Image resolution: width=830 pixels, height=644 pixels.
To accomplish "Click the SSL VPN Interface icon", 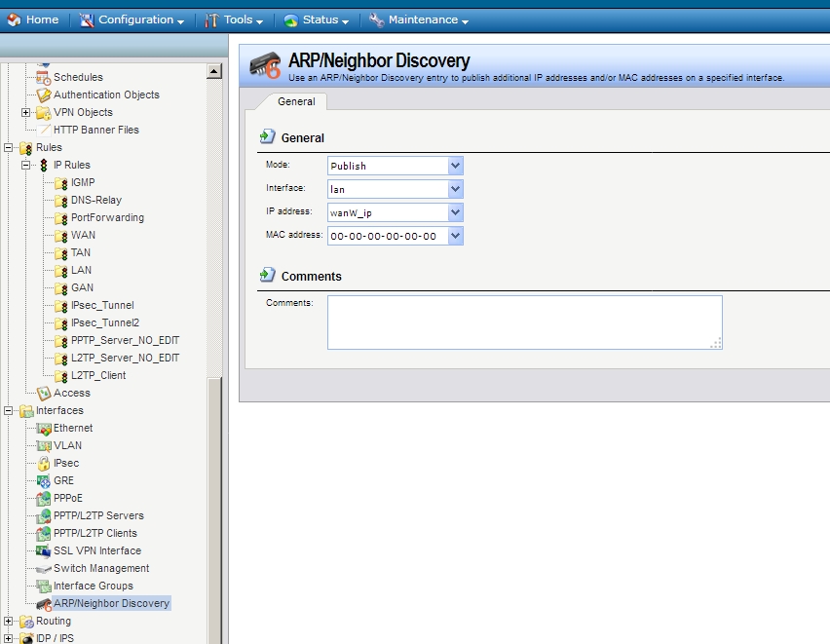I will click(44, 550).
